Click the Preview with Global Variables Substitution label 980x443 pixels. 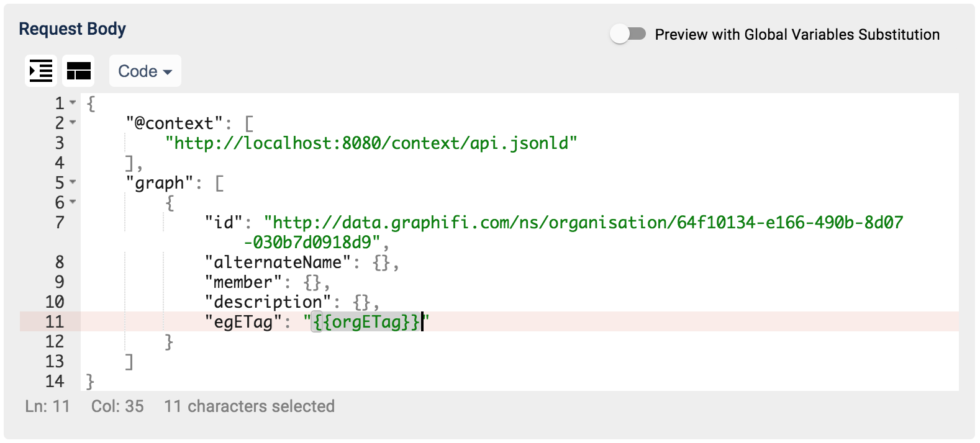coord(797,35)
